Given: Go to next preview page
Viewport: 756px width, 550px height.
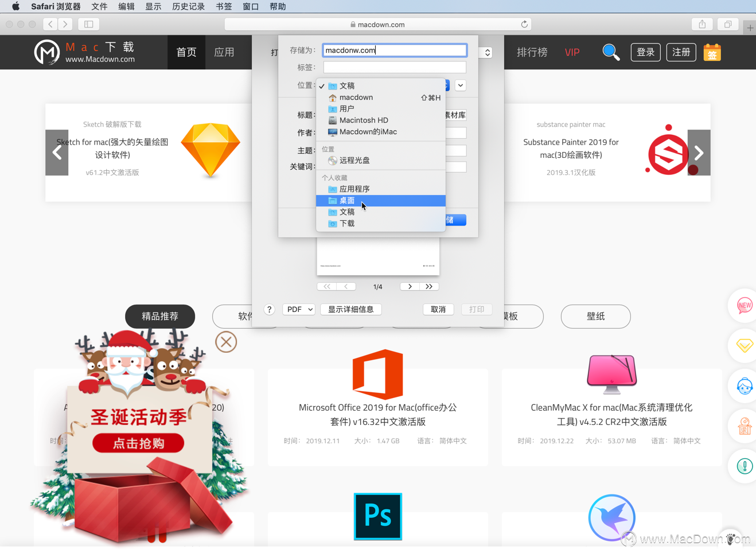Looking at the screenshot, I should tap(410, 286).
